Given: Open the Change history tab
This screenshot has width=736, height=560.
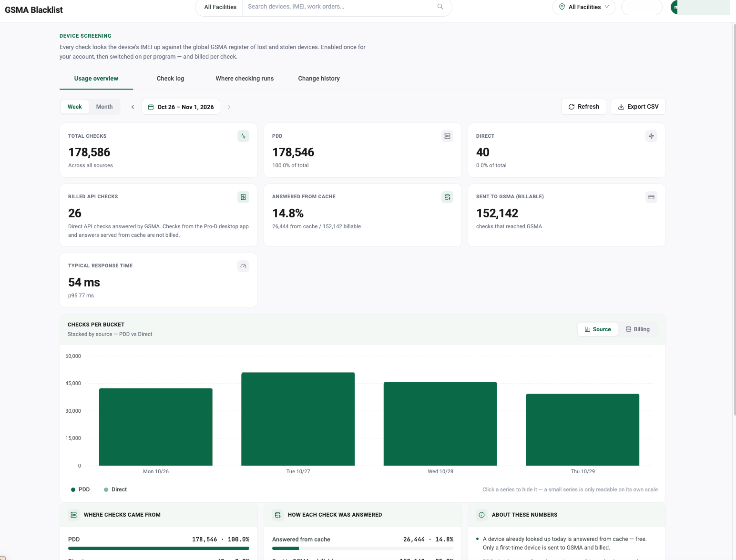Looking at the screenshot, I should pos(319,79).
